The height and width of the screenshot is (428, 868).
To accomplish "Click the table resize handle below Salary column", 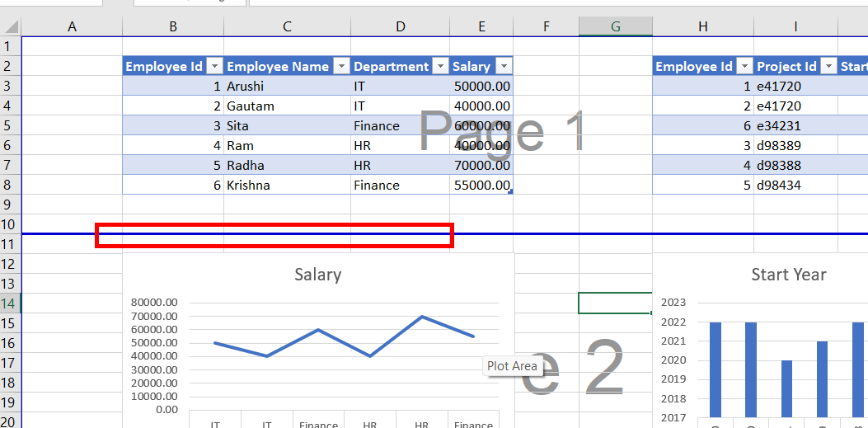I will click(x=511, y=192).
